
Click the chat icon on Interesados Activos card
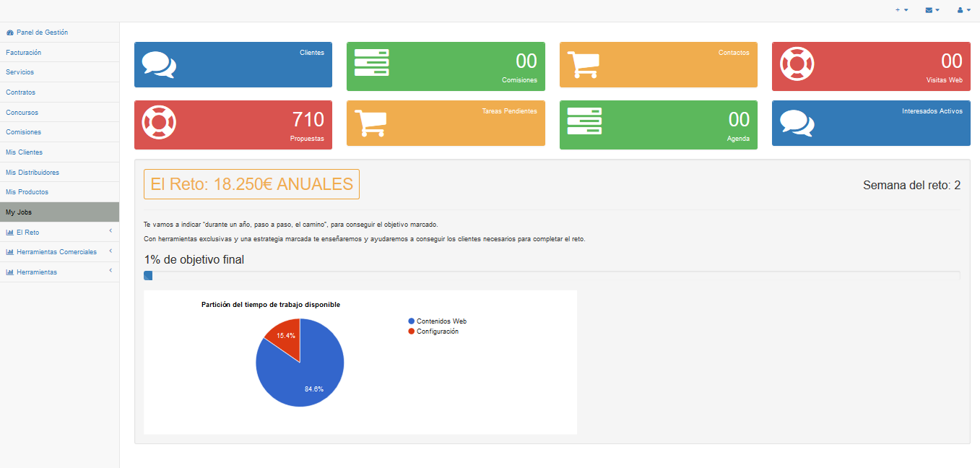point(797,123)
